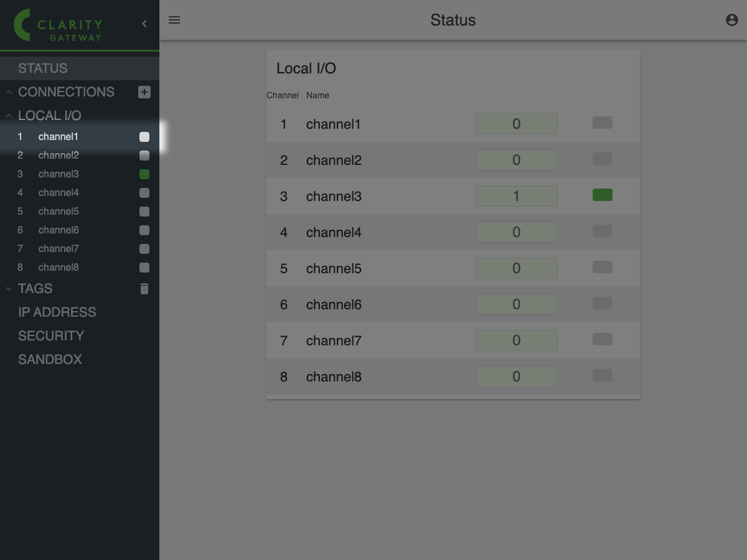Viewport: 747px width, 560px height.
Task: Click the Clarity Gateway logo
Action: tap(59, 26)
